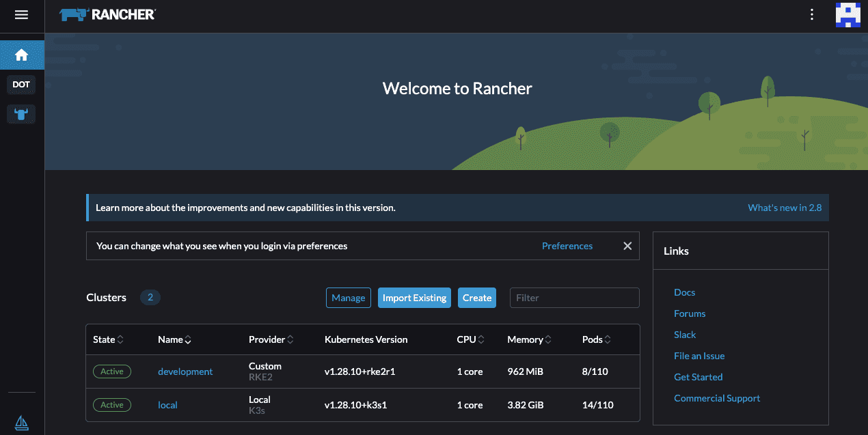The image size is (868, 435).
Task: Open Continuous Delivery sailboat icon
Action: click(21, 423)
